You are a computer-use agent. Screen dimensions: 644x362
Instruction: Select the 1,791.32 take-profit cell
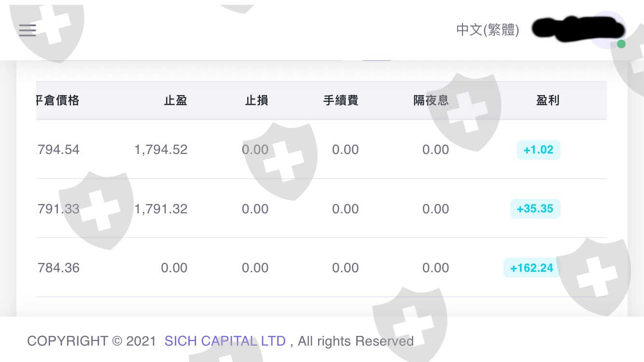[161, 209]
